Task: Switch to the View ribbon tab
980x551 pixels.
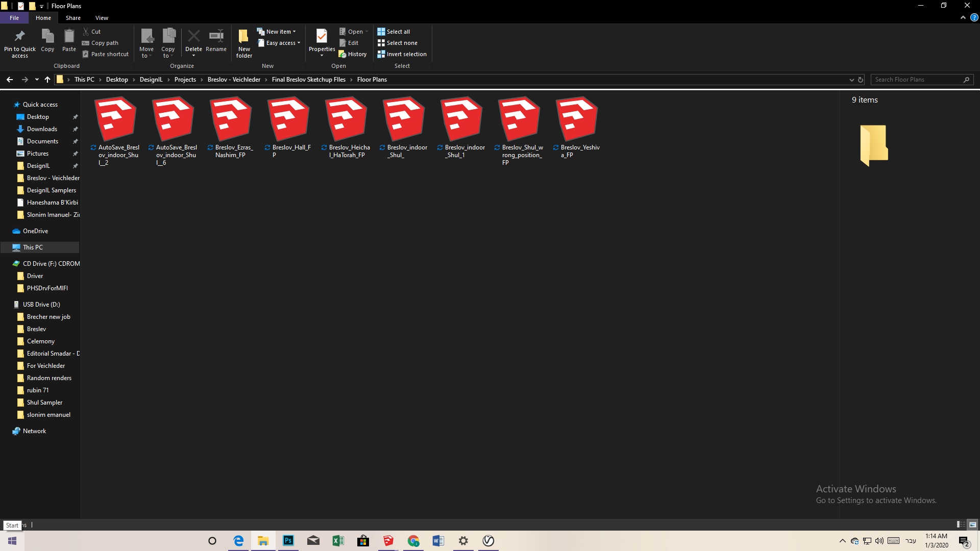Action: [102, 17]
